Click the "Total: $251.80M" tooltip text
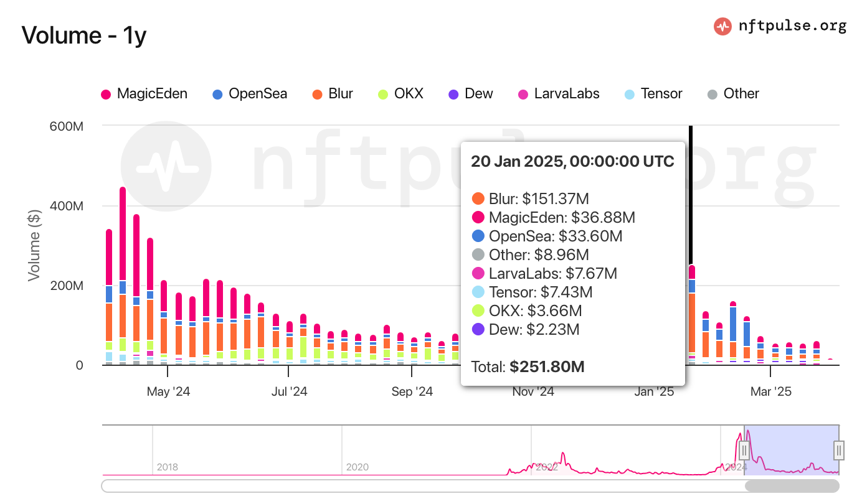862x504 pixels. (x=528, y=366)
